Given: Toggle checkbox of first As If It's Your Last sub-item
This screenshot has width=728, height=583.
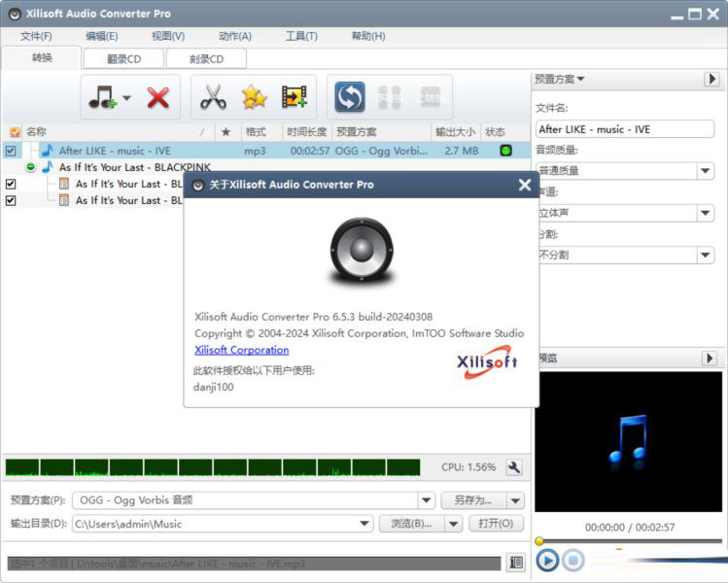Looking at the screenshot, I should pyautogui.click(x=11, y=184).
